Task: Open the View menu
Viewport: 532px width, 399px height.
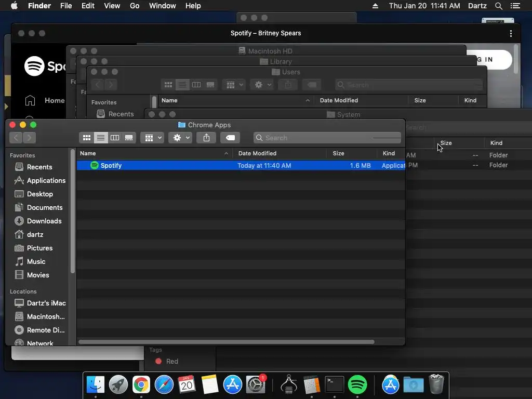Action: [112, 6]
